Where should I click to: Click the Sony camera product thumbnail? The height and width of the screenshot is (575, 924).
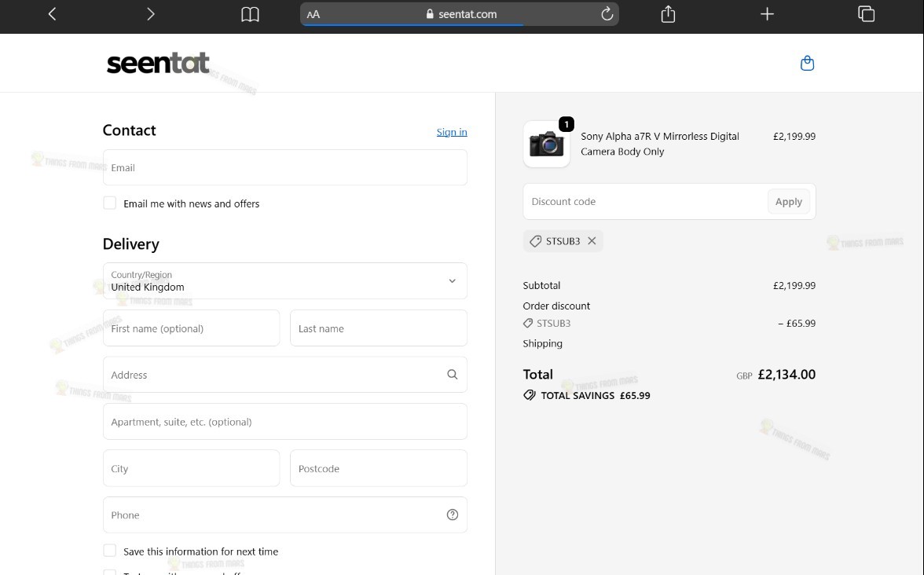coord(546,144)
